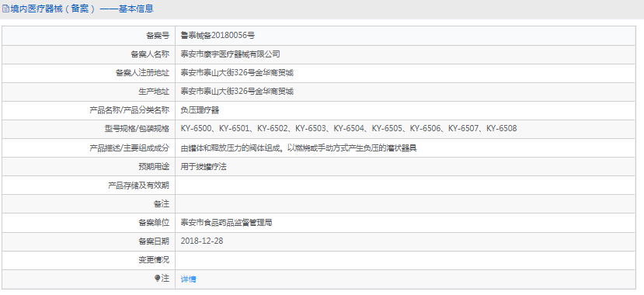Image resolution: width=644 pixels, height=295 pixels.
Task: Click the 备案人名称 label
Action: (150, 54)
